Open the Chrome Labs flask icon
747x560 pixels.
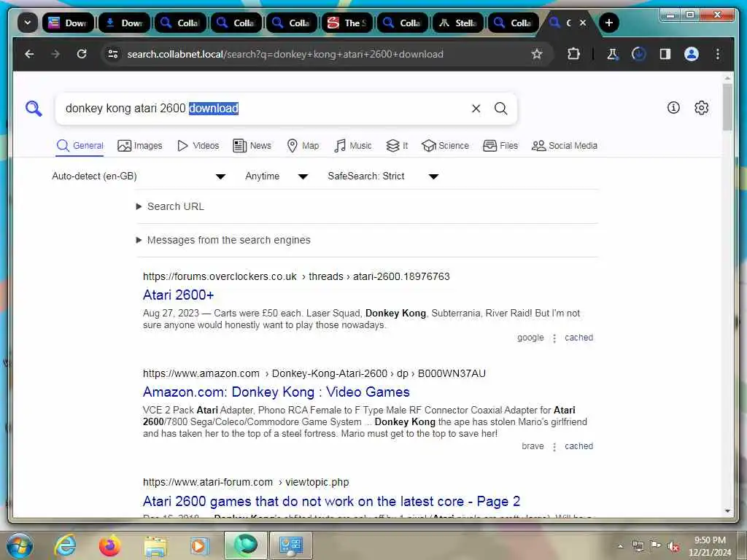(x=613, y=54)
